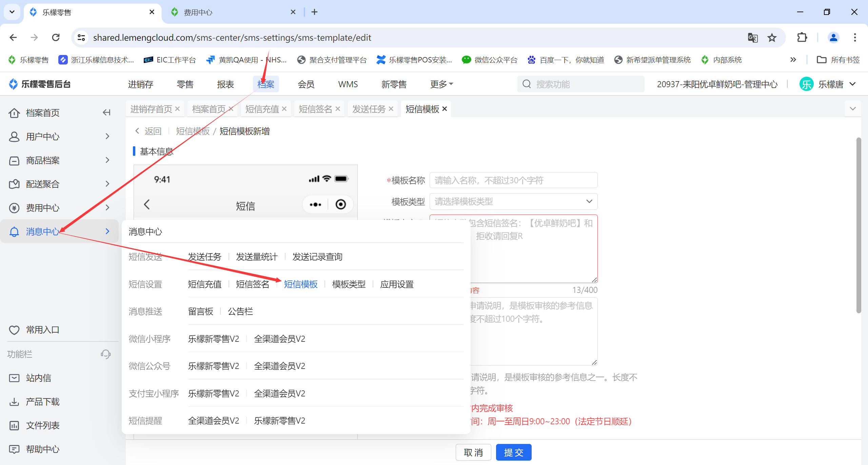This screenshot has height=465, width=868.
Task: Open 所有书签 bookmarks folder
Action: point(838,60)
